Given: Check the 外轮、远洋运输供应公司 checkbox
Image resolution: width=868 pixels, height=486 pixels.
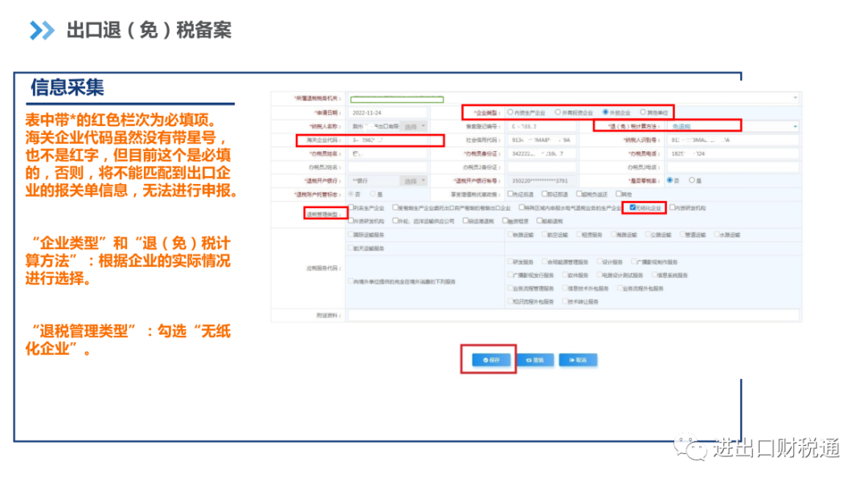Looking at the screenshot, I should click(395, 221).
